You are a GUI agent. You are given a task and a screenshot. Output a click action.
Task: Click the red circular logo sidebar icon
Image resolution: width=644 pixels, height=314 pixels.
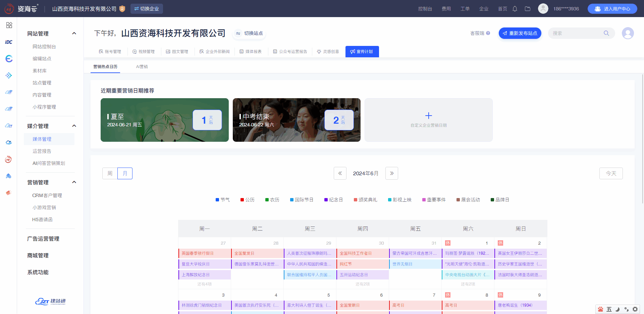pos(9,159)
